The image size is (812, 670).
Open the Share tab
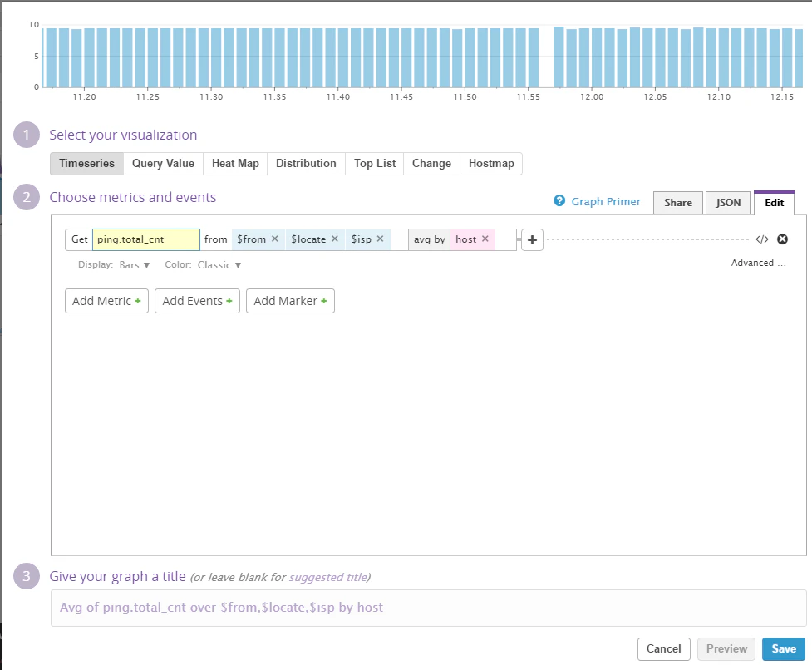click(678, 203)
